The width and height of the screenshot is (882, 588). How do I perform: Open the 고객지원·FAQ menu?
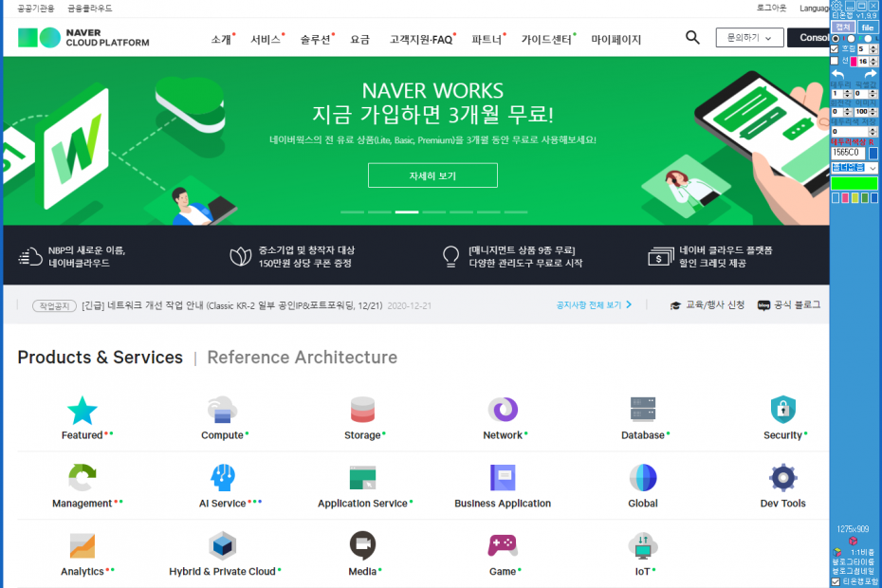(421, 40)
